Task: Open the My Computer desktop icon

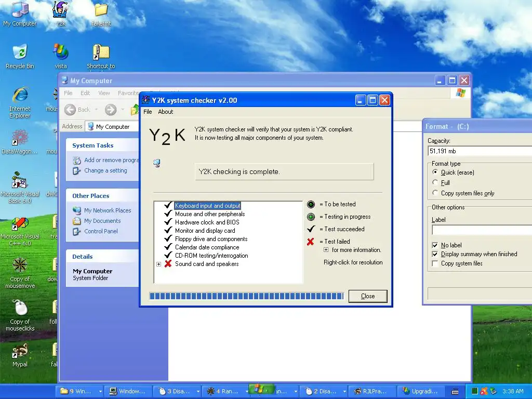Action: [x=20, y=14]
